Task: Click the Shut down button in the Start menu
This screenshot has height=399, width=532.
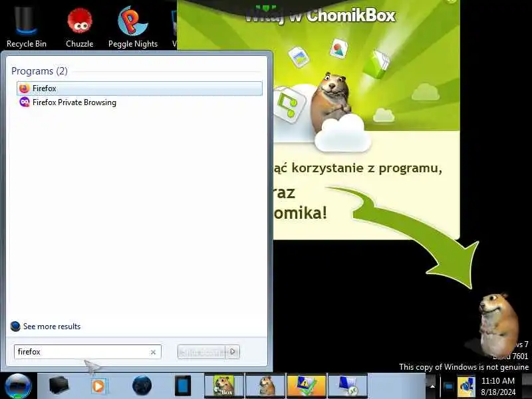Action: pos(201,352)
